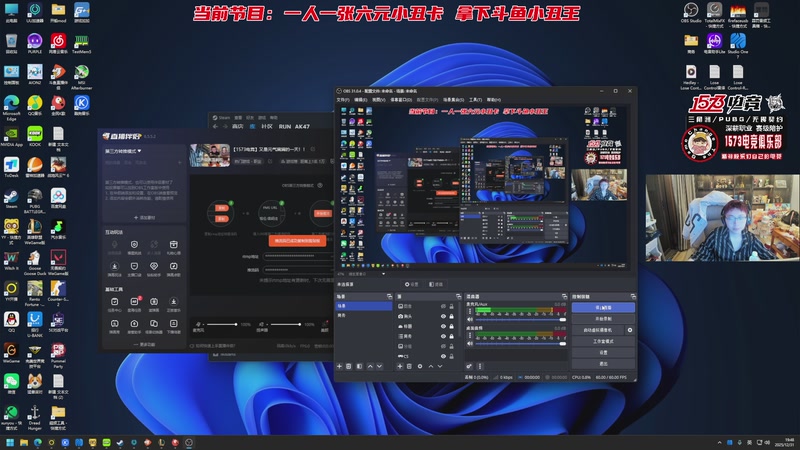Move scene down in OBS scenes panel

[379, 366]
